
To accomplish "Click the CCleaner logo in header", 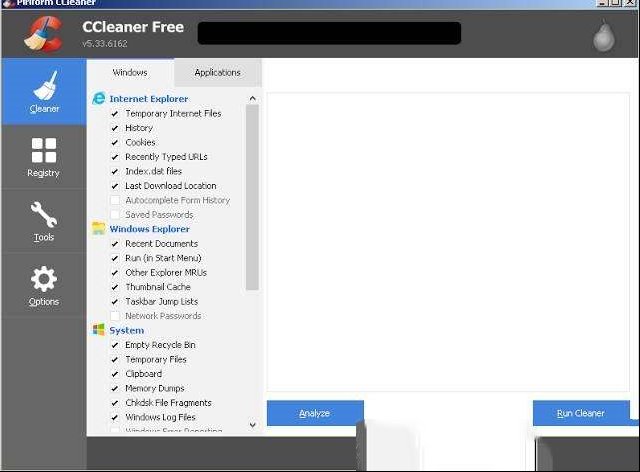I will tap(43, 34).
